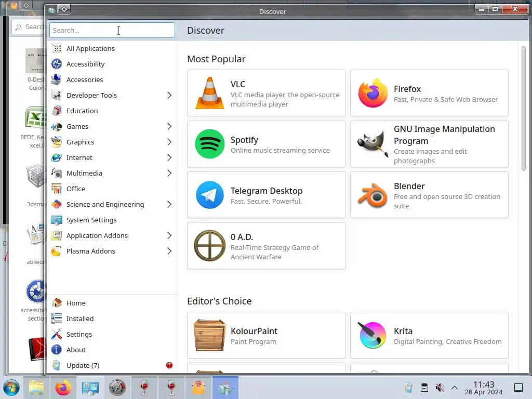Screen dimensions: 532x399
Task: Click the Telegram paper plane icon
Action: coord(210,195)
